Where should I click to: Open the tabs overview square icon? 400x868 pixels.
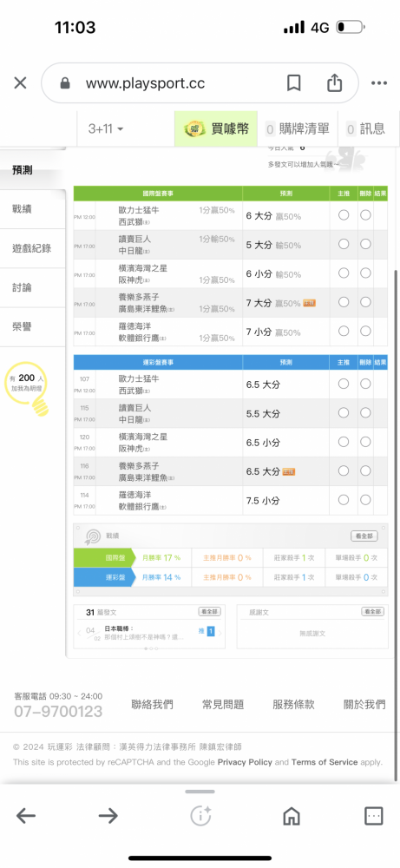pos(374,815)
